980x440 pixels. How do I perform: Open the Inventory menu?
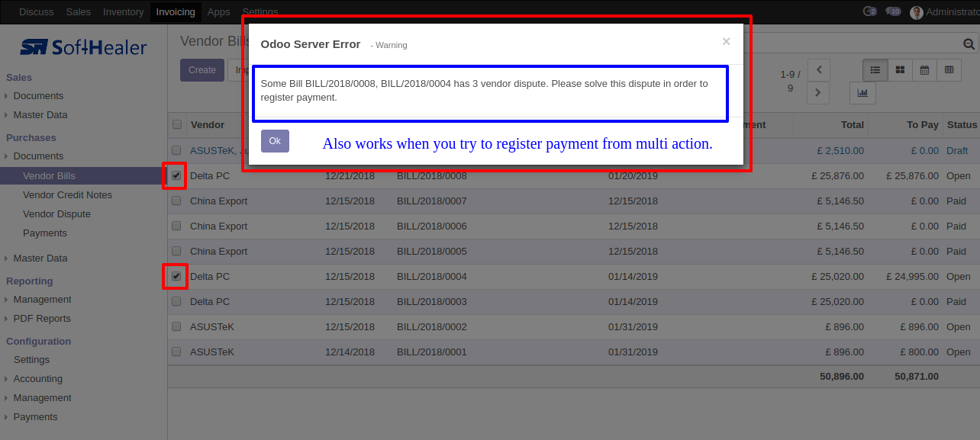[x=123, y=11]
